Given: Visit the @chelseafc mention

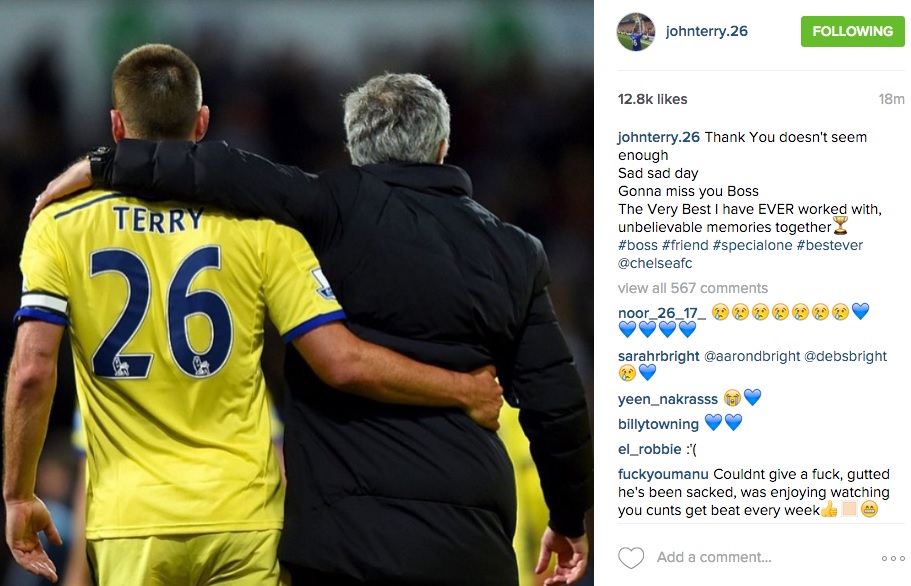Looking at the screenshot, I should pos(655,263).
